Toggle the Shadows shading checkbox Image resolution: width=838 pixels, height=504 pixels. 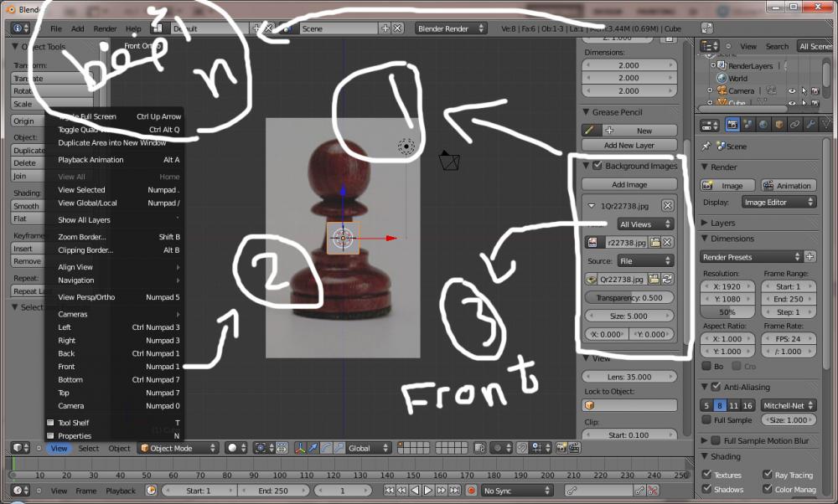pyautogui.click(x=706, y=489)
